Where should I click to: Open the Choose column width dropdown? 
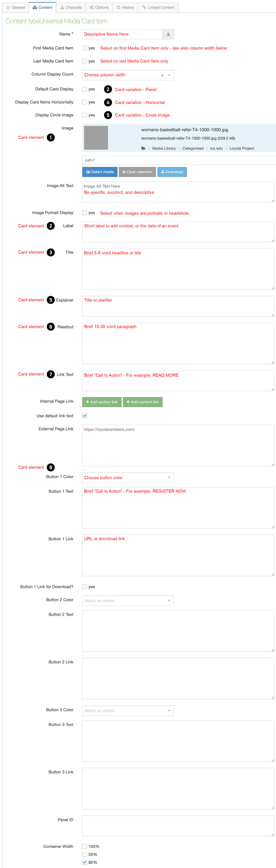[128, 75]
